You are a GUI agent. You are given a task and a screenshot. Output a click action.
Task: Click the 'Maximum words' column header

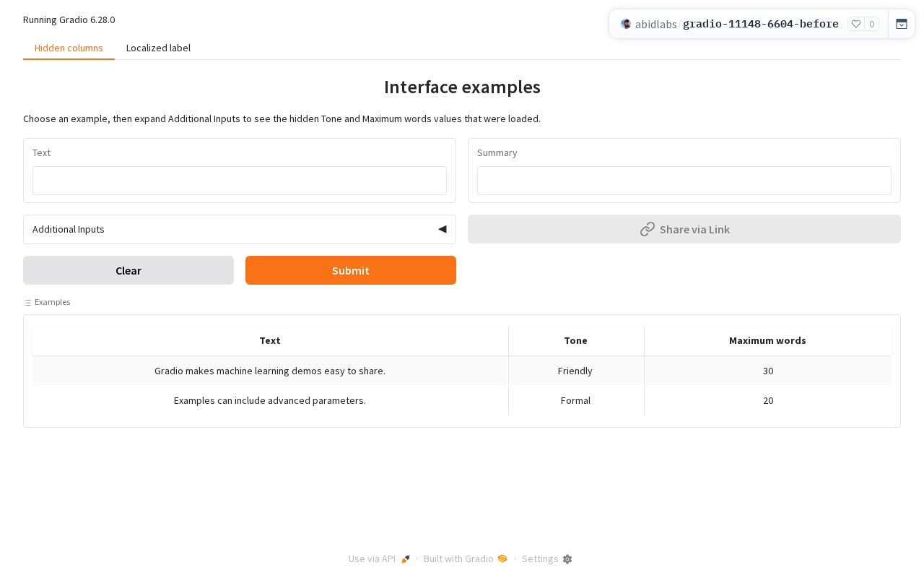tap(768, 340)
